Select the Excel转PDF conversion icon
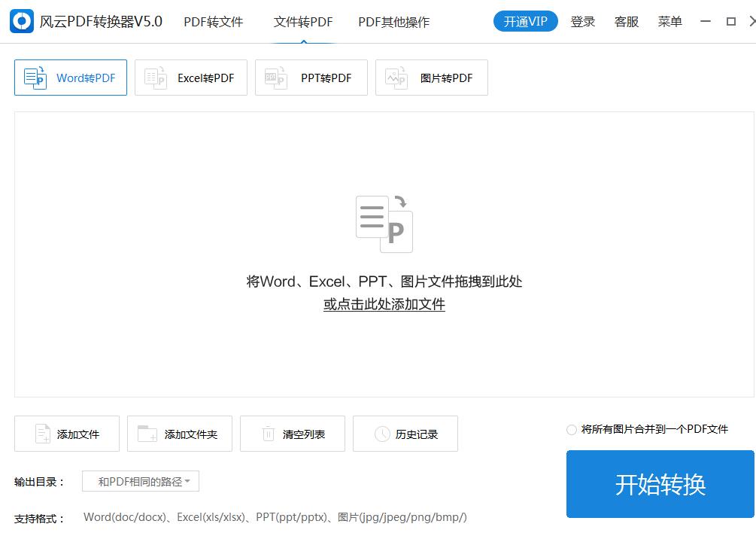 click(155, 77)
